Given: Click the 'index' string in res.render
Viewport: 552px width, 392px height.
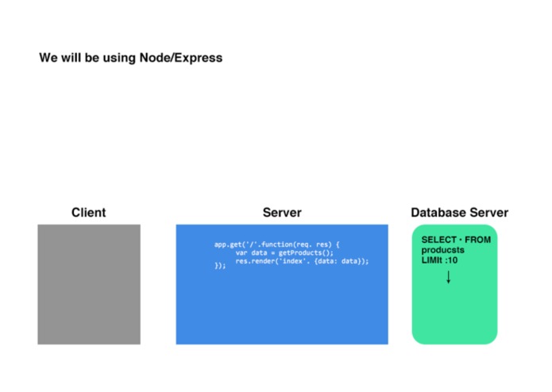Looking at the screenshot, I should coord(292,261).
